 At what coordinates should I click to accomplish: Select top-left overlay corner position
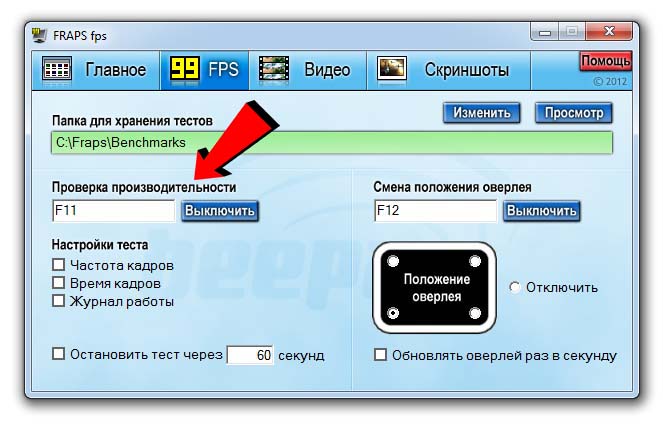393,261
